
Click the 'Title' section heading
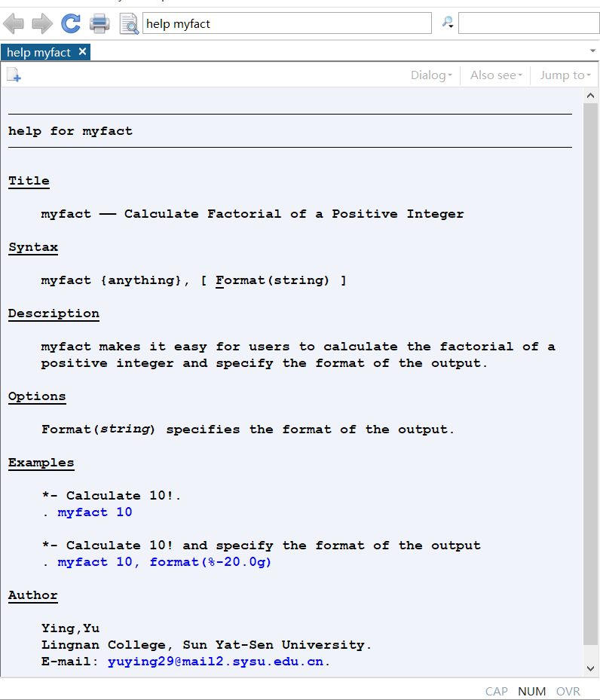(x=29, y=181)
